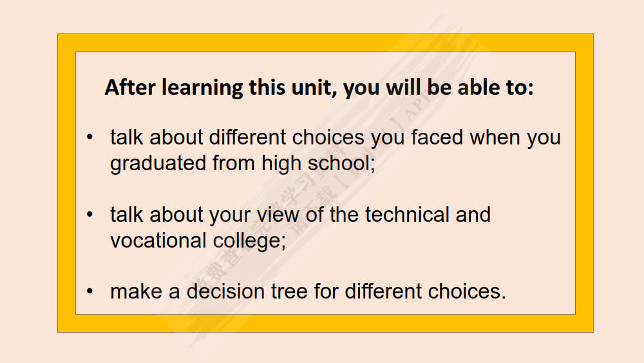Click the heading "After learning this unit"
644x363 pixels.
[x=319, y=87]
